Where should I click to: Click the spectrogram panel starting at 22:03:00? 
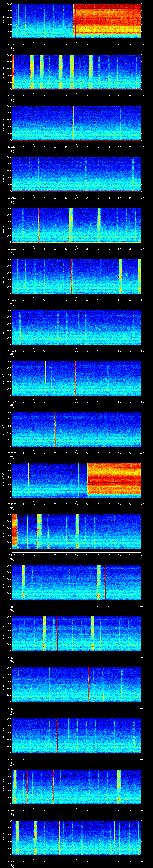click(77, 123)
